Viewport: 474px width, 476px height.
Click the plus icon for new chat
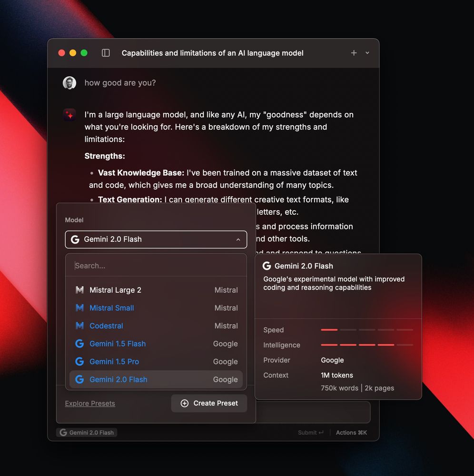point(354,53)
